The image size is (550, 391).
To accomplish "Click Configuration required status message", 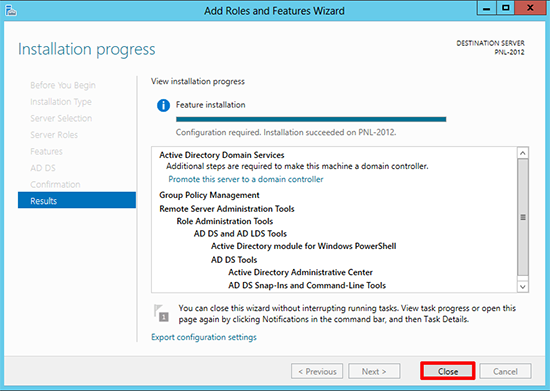I will pyautogui.click(x=286, y=133).
